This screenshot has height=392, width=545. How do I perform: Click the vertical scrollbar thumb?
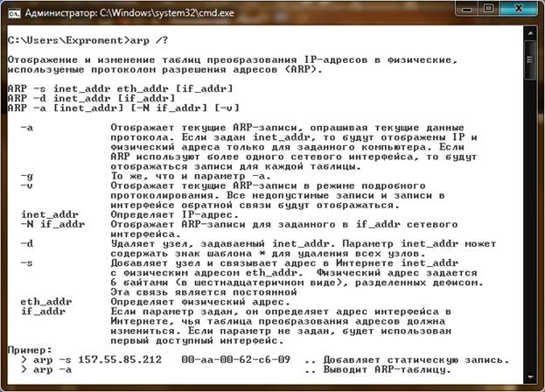coord(530,59)
